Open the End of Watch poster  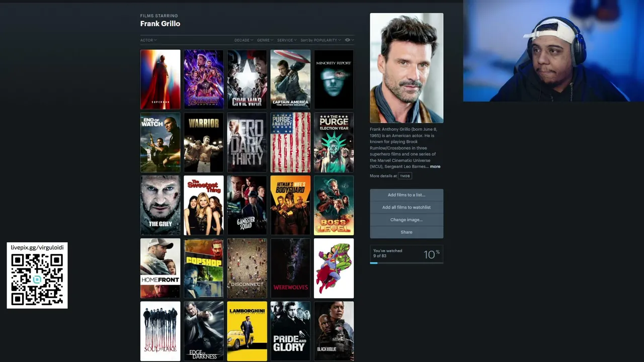click(x=160, y=143)
